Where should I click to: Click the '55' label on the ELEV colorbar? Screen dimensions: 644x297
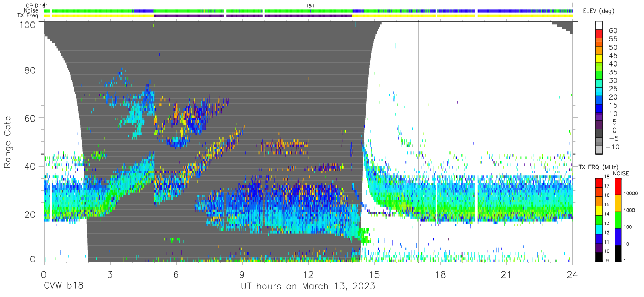(613, 39)
